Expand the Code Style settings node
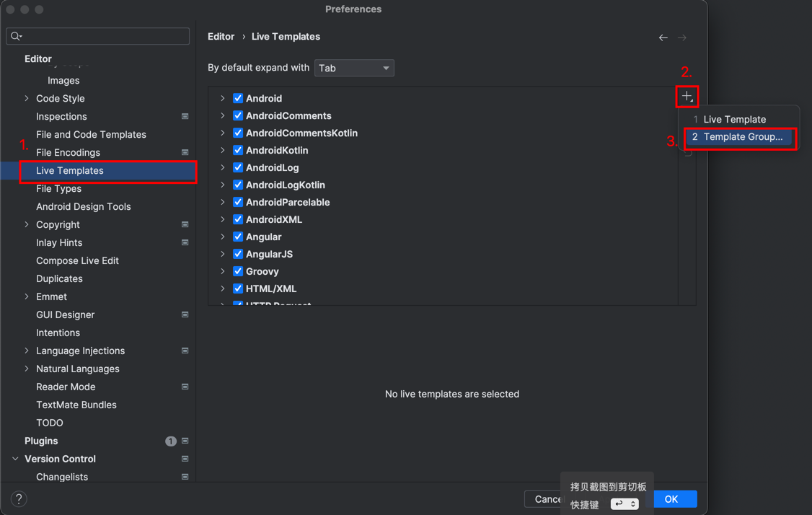The image size is (812, 515). point(27,98)
